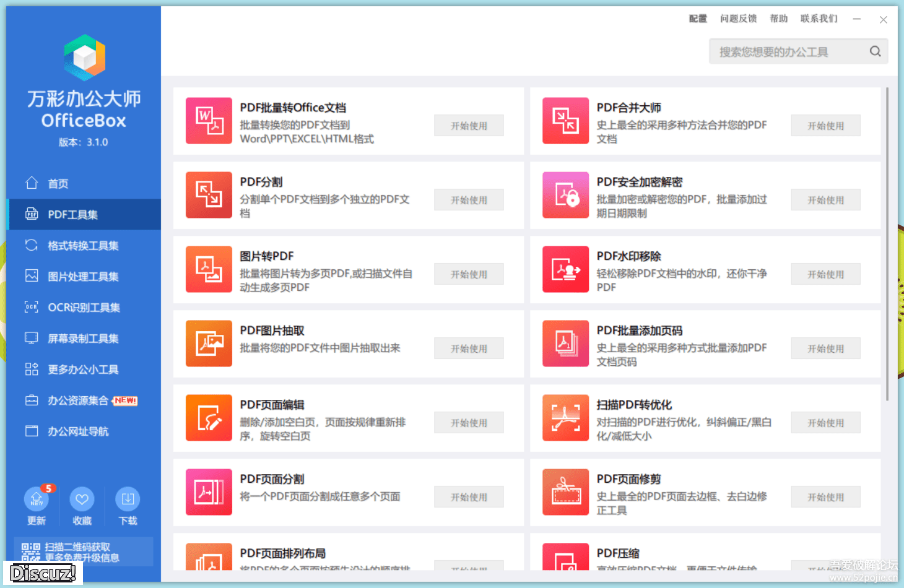Click the PDF页面排列布局 title
Viewport: 904px width, 588px height.
point(282,553)
